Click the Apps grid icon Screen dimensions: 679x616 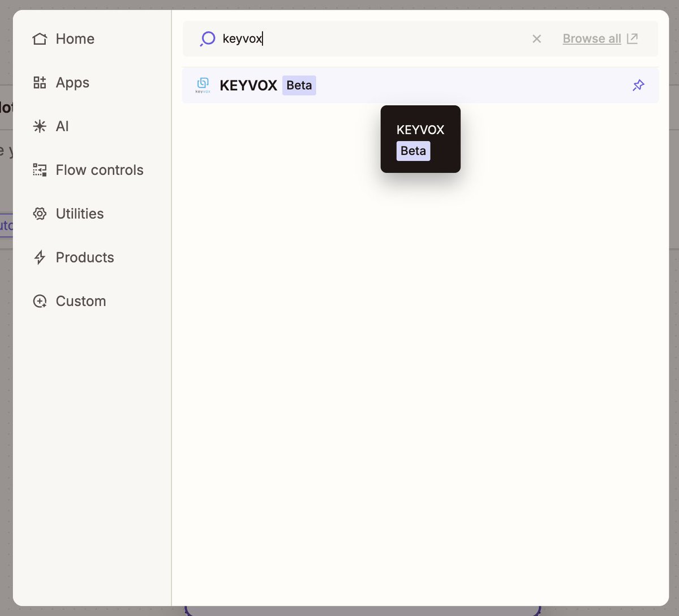click(x=40, y=83)
